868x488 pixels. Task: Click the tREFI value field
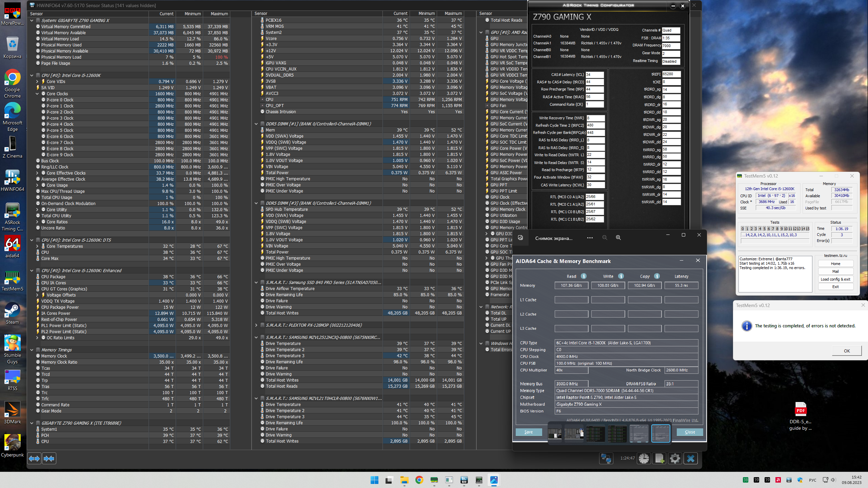[x=671, y=74]
